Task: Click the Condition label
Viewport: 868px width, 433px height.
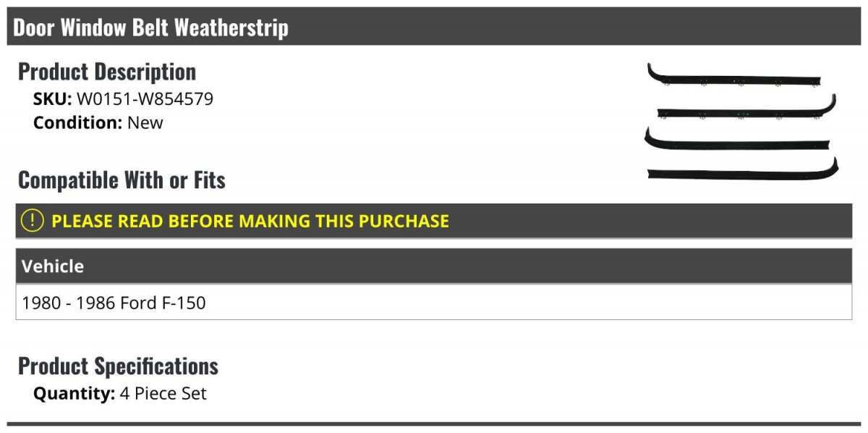Action: pyautogui.click(x=77, y=122)
